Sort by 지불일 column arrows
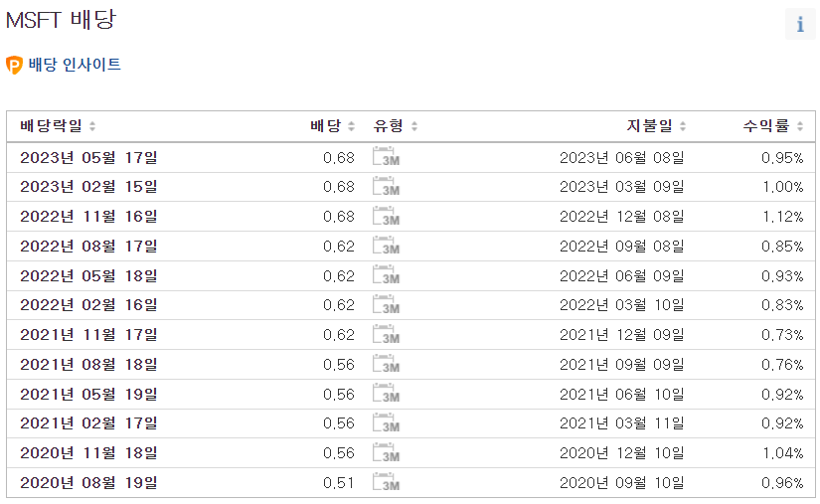Viewport: 820px width, 504px height. click(683, 126)
